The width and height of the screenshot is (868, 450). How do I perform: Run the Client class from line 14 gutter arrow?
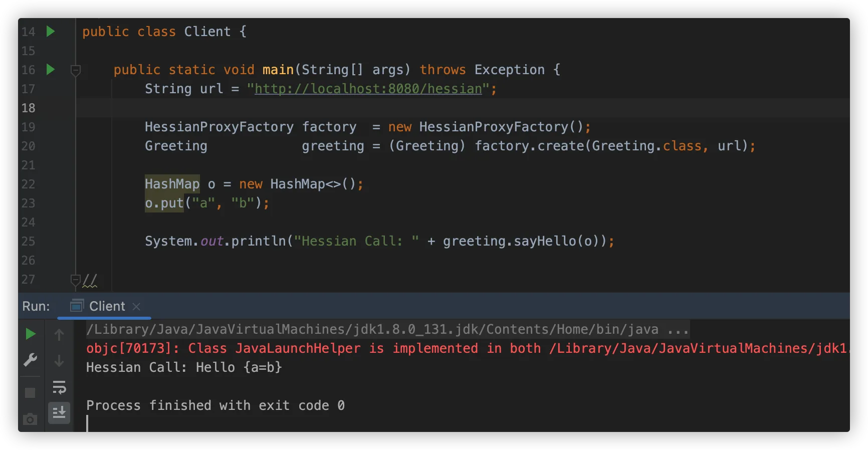pos(50,32)
